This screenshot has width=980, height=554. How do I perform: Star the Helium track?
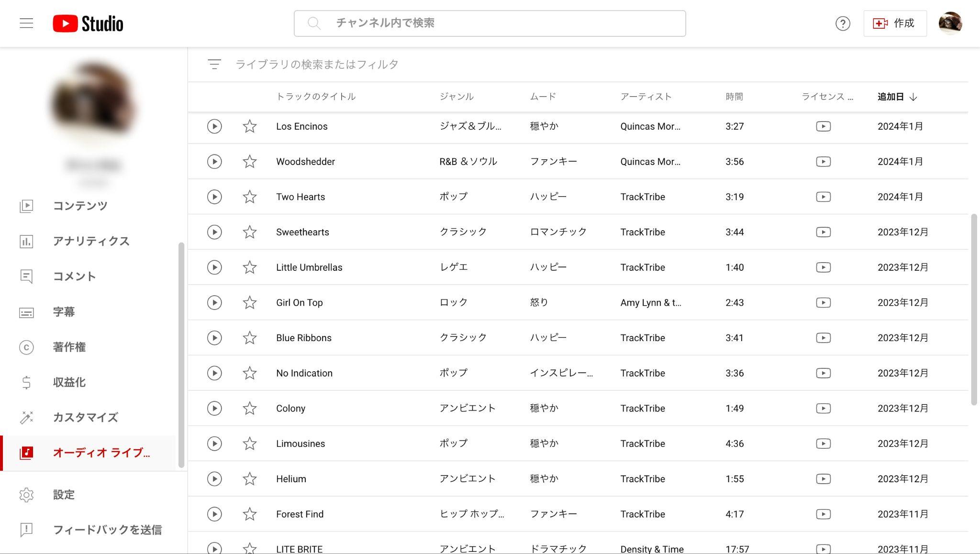point(250,479)
